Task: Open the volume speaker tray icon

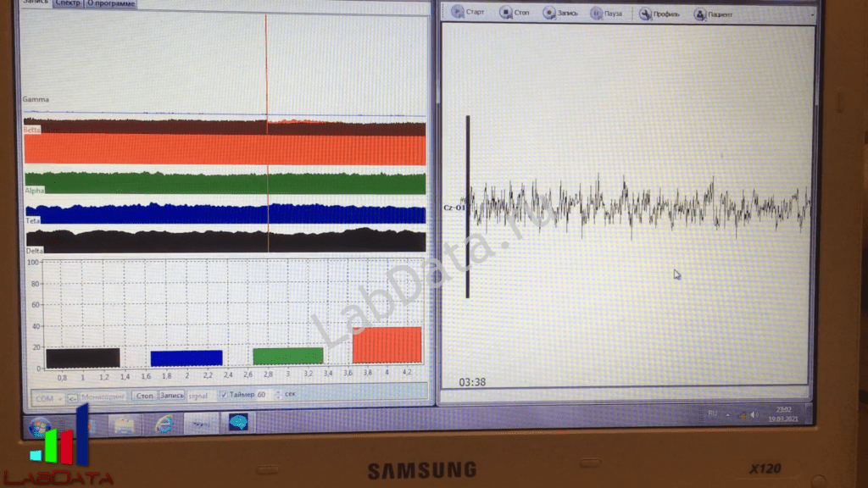Action: pos(754,415)
